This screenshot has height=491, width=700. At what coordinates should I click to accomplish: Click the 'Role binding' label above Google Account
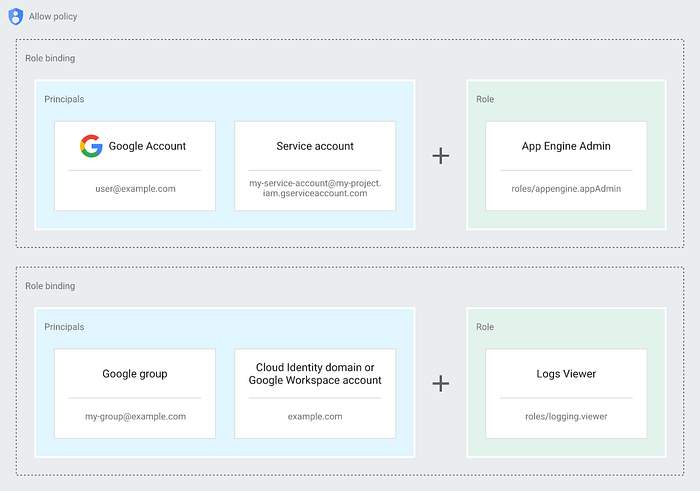tap(50, 58)
